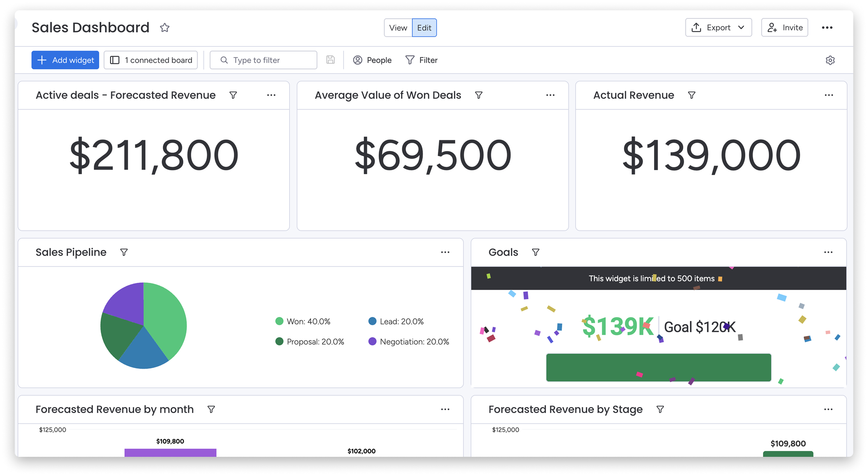868x476 pixels.
Task: Click the $139K goal achieved value
Action: tap(618, 326)
